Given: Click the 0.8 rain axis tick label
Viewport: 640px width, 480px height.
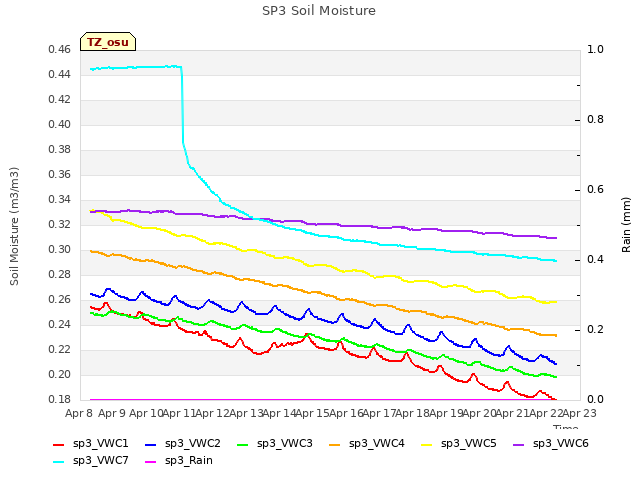Looking at the screenshot, I should [595, 120].
